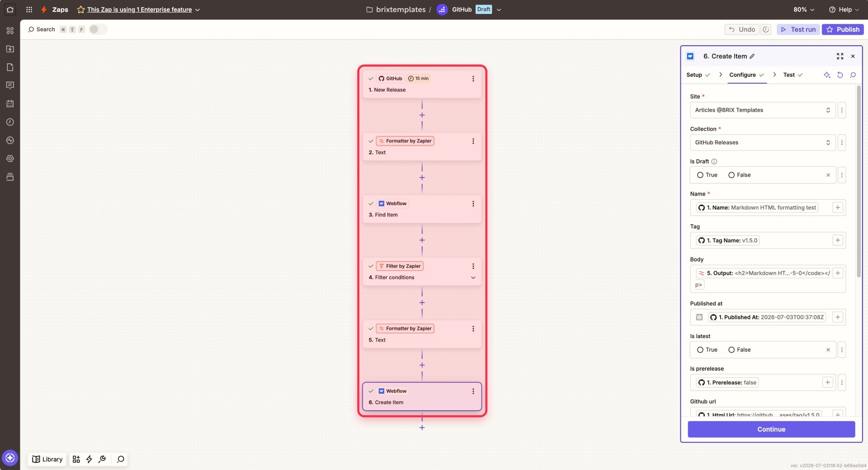868x470 pixels.
Task: Expand the Zap title dropdown chevron
Action: (x=499, y=9)
